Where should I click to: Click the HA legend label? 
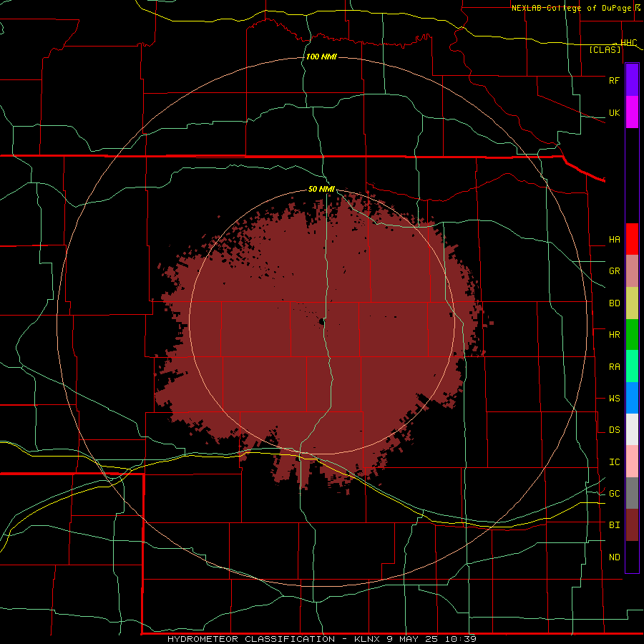pos(614,240)
